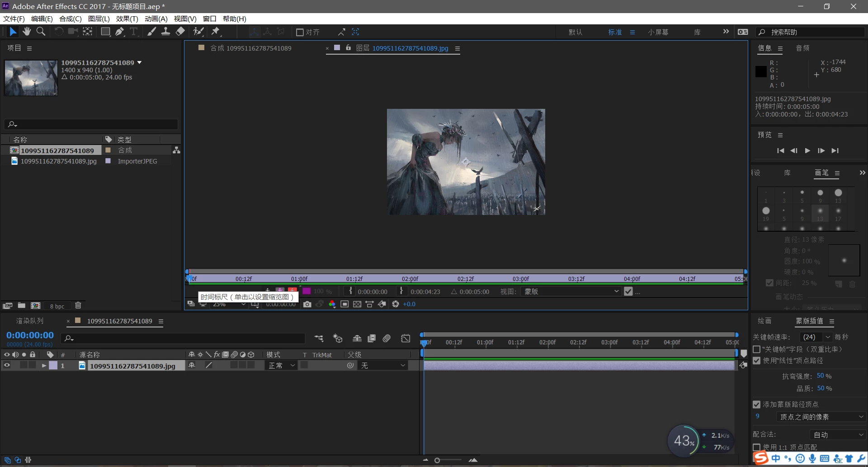The width and height of the screenshot is (868, 467).
Task: Open the 动画(A) menu
Action: coord(156,19)
